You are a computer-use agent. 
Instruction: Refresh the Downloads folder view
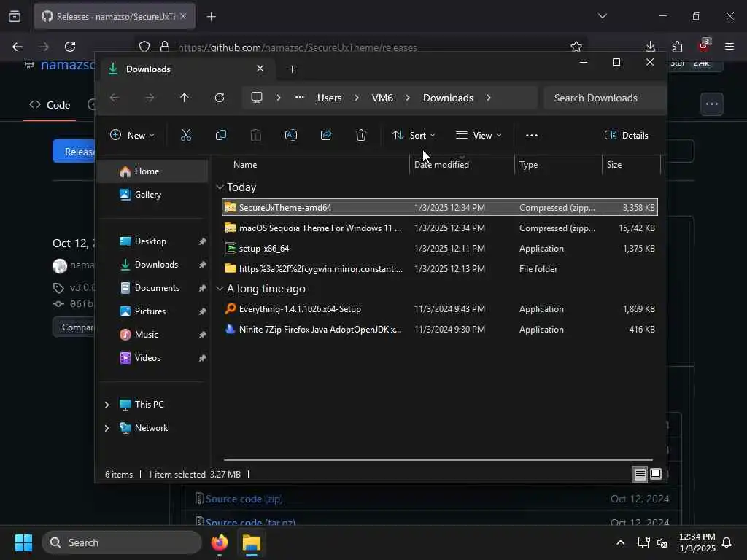[x=219, y=98]
